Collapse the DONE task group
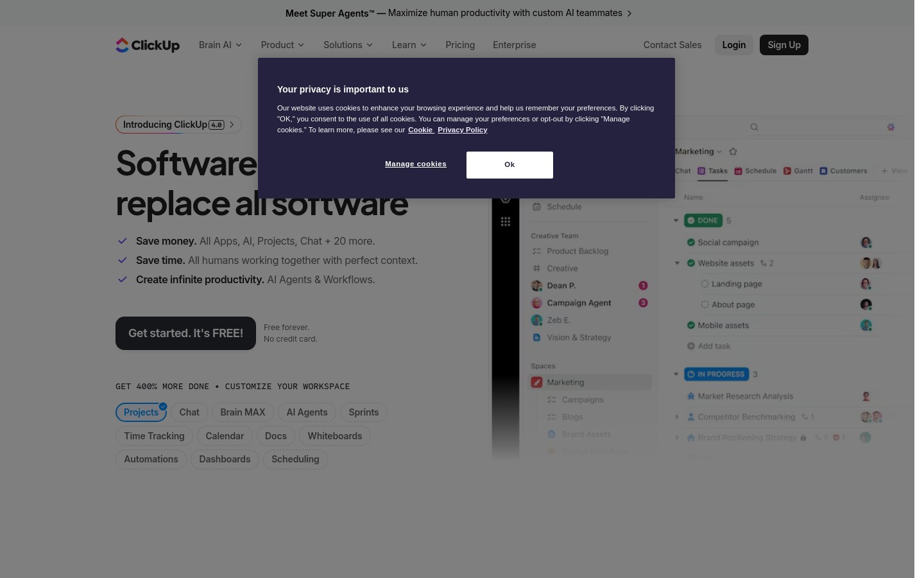 click(x=676, y=220)
